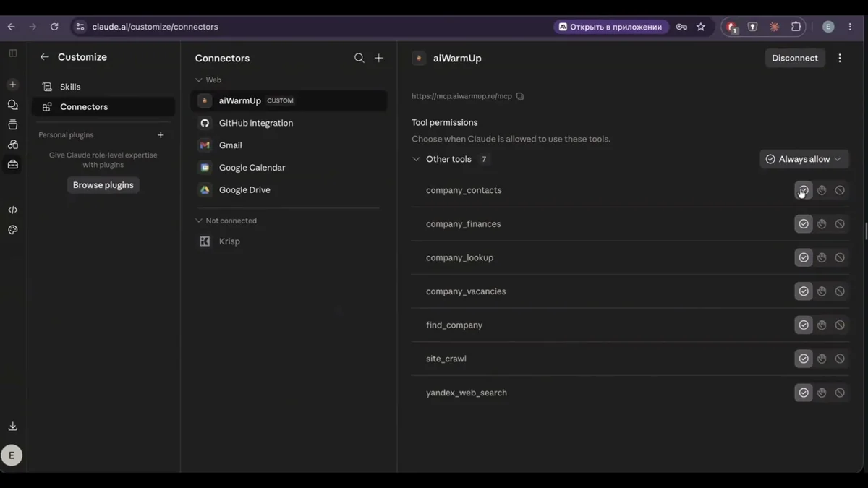
Task: Select the Google Calendar connector
Action: pos(289,168)
